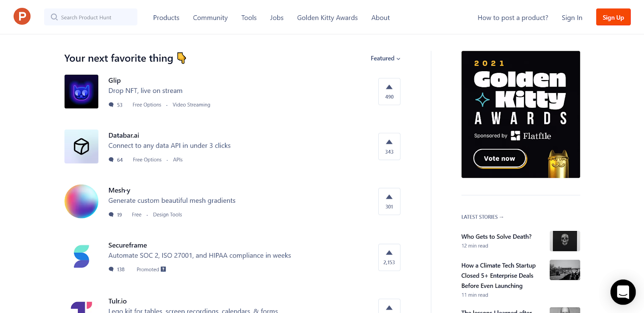The height and width of the screenshot is (313, 644).
Task: Open the LATEST STORIES link
Action: [x=482, y=217]
